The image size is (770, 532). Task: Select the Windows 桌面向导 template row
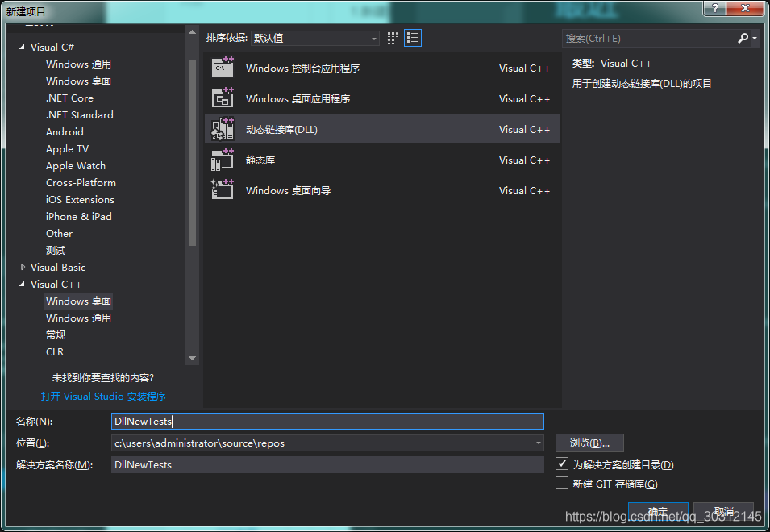(x=382, y=190)
